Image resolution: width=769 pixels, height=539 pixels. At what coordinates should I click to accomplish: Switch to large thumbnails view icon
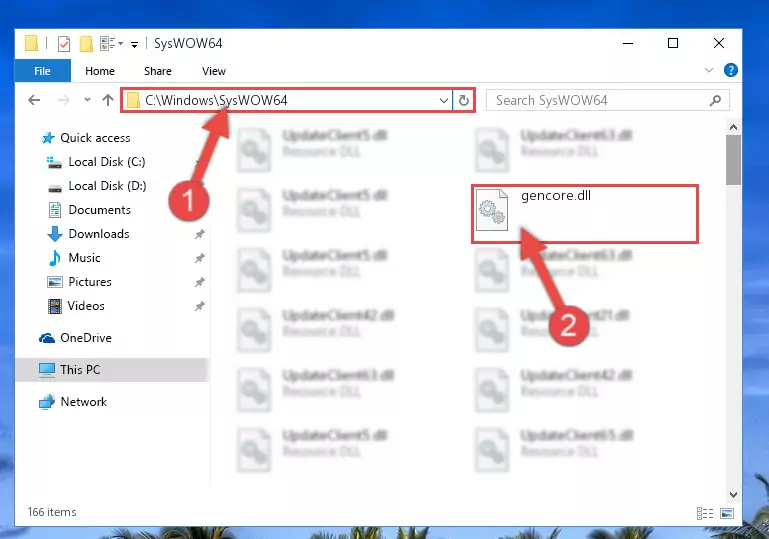pyautogui.click(x=727, y=513)
